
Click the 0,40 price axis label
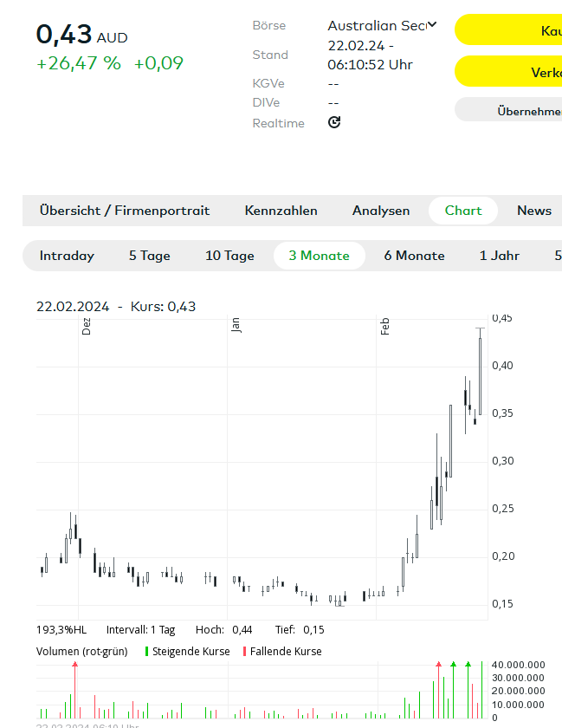502,366
